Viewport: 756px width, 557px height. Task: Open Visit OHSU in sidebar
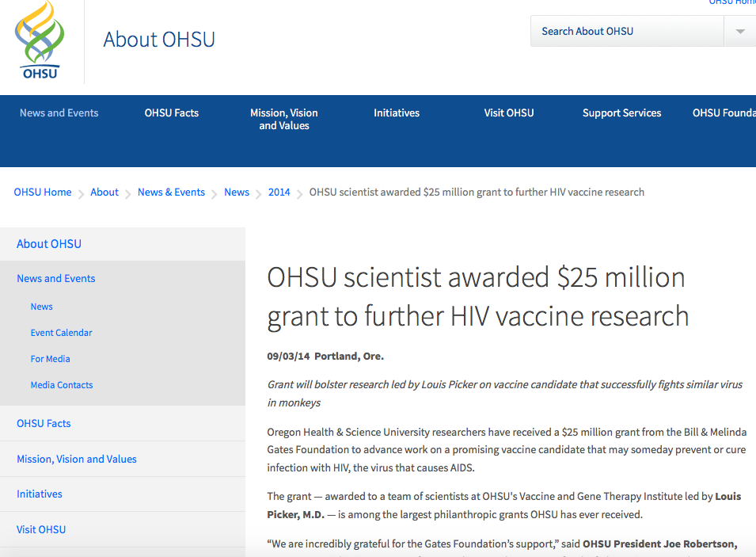click(x=41, y=529)
